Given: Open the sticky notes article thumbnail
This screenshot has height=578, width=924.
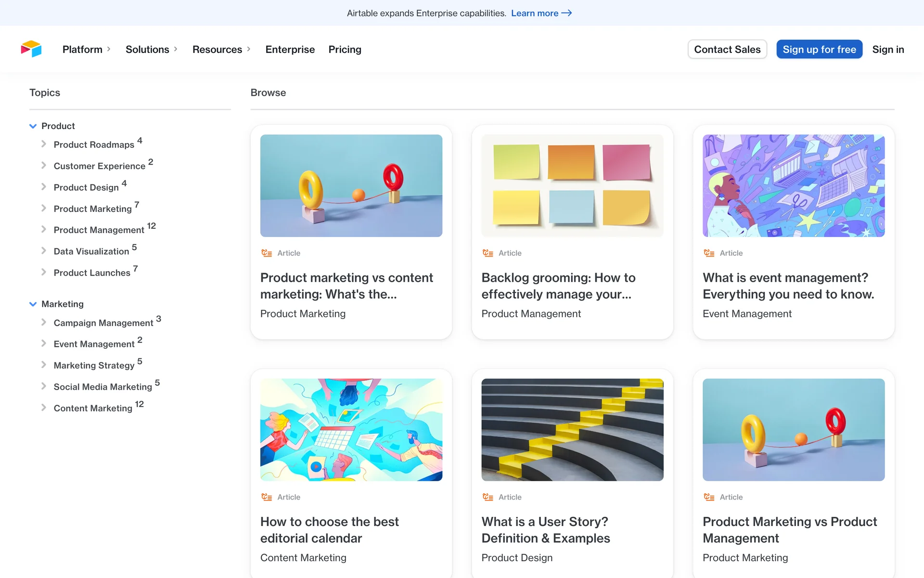Looking at the screenshot, I should pos(572,185).
